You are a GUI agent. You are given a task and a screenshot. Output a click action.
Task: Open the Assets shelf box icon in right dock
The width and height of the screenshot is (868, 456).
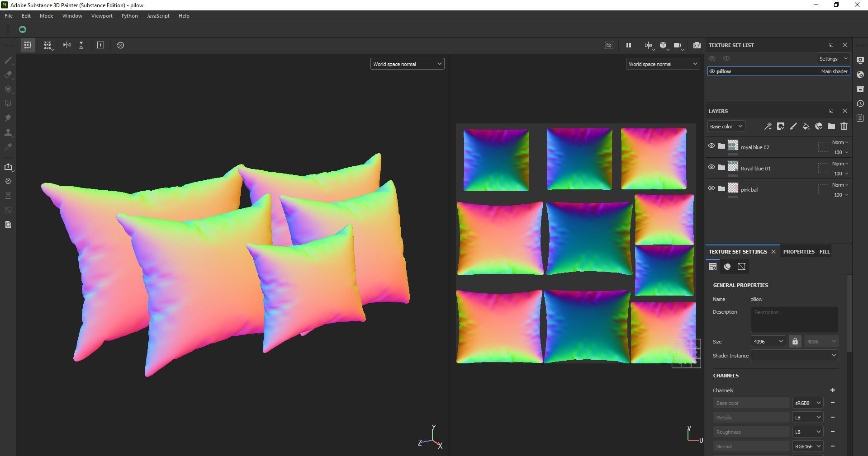coord(860,89)
